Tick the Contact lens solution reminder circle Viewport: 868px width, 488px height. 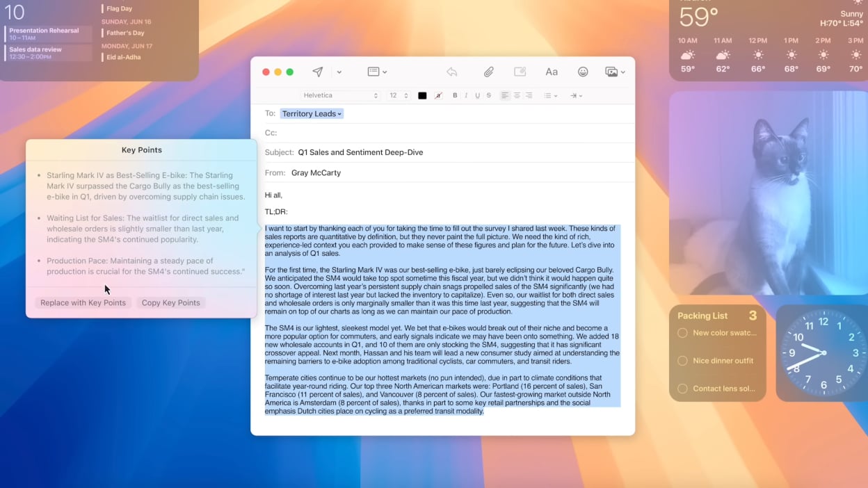click(682, 389)
